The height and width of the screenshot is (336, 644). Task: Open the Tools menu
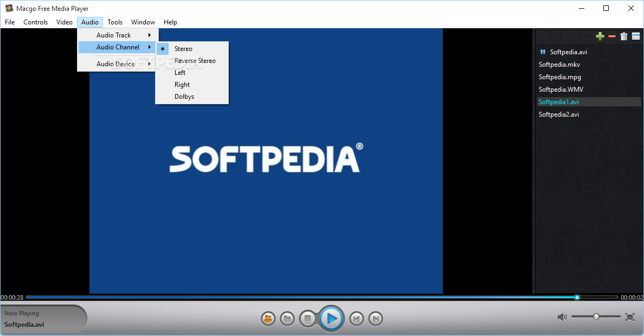[115, 22]
